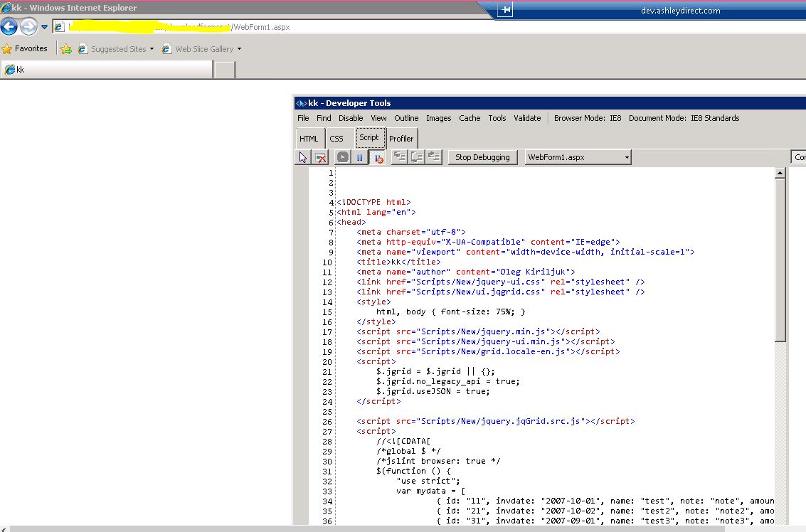Select the kk browser tab
Viewport: 806px width, 532px height.
click(x=107, y=70)
